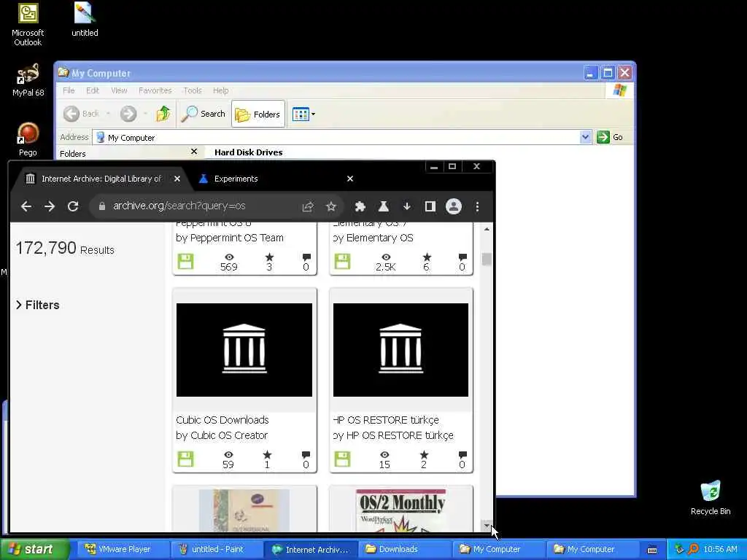Open Chrome three-dot menu

click(x=477, y=206)
